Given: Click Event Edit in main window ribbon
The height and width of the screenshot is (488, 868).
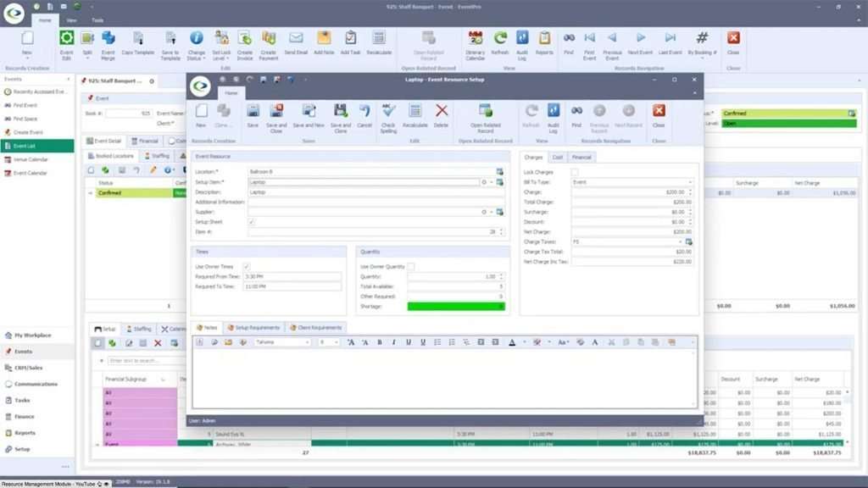Looking at the screenshot, I should (66, 46).
